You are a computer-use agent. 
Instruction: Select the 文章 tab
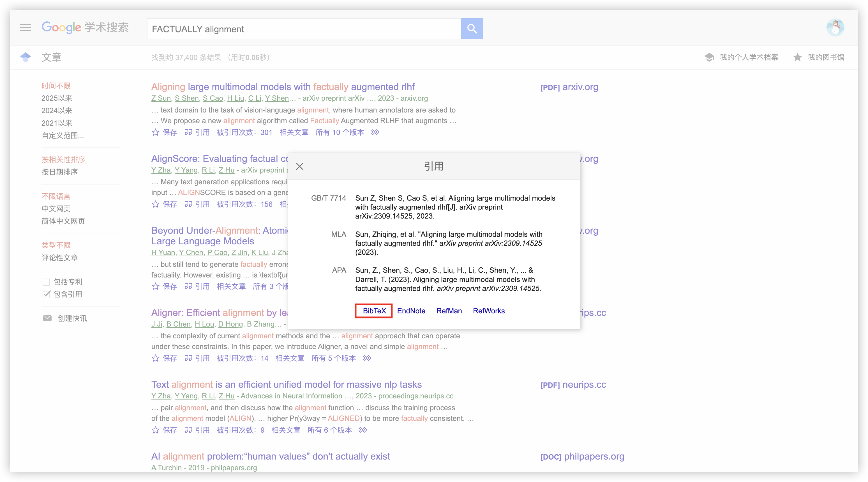pos(52,57)
